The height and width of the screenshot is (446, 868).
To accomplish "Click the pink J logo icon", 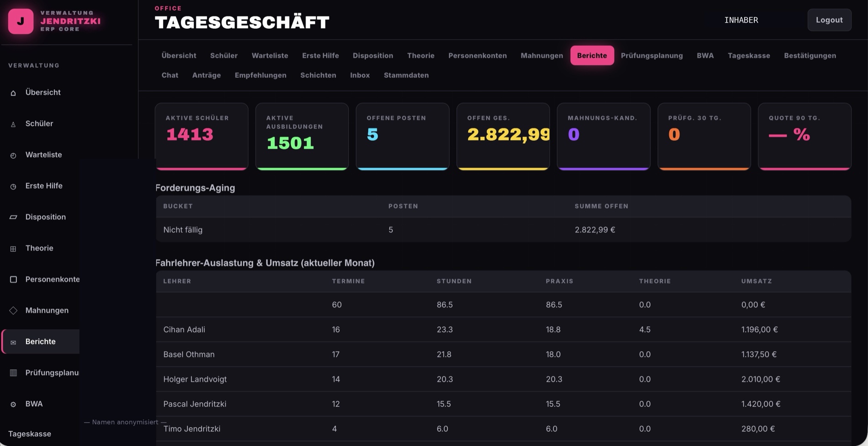I will click(x=21, y=21).
